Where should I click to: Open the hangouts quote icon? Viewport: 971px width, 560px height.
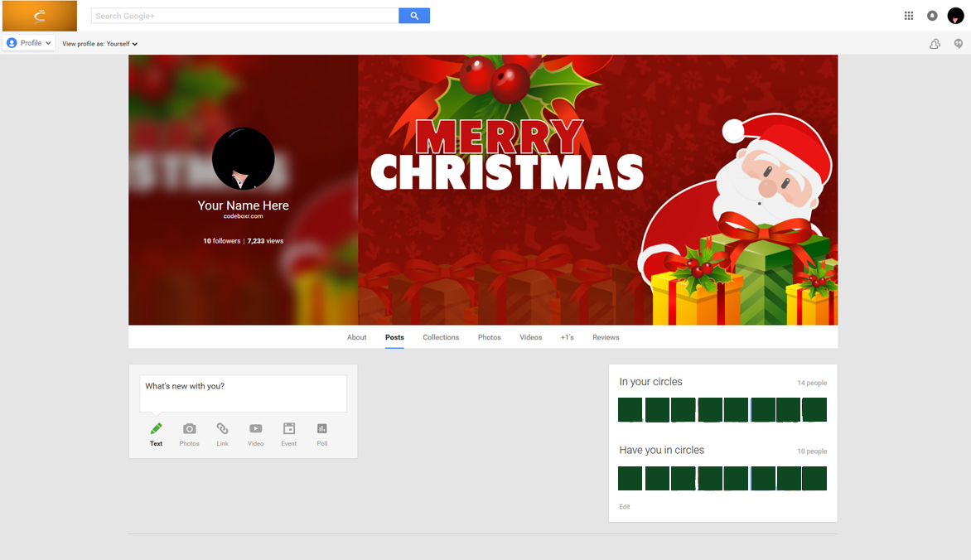(x=958, y=43)
